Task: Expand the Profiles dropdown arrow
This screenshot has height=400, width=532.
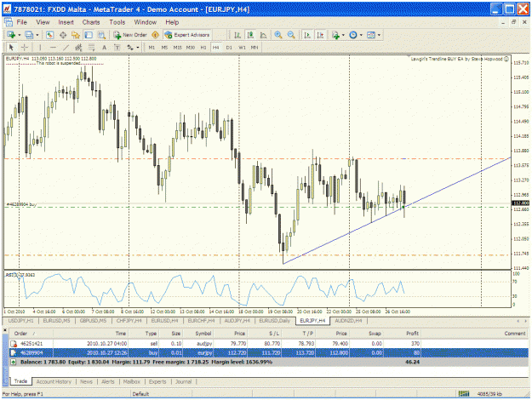Action: pyautogui.click(x=37, y=35)
